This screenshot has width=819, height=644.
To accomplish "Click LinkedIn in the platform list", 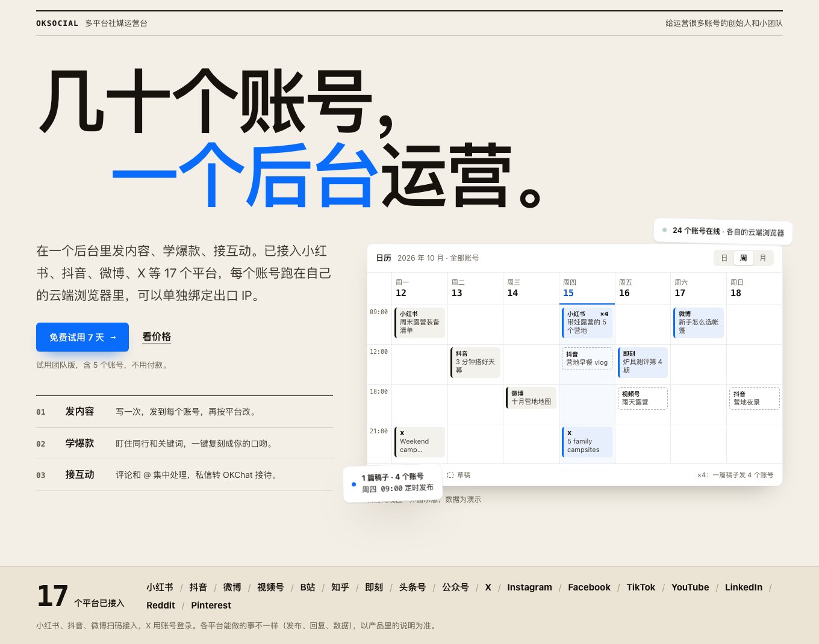I will (x=744, y=587).
